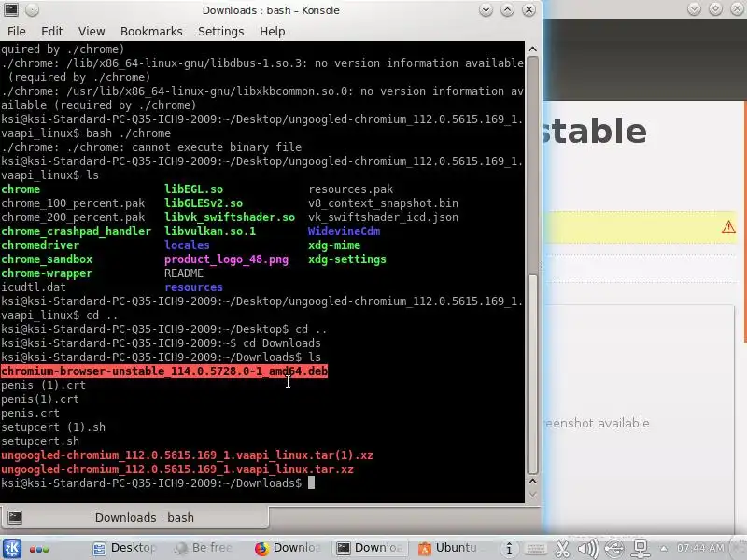
Task: Click 'locales' directory name
Action: 188,245
